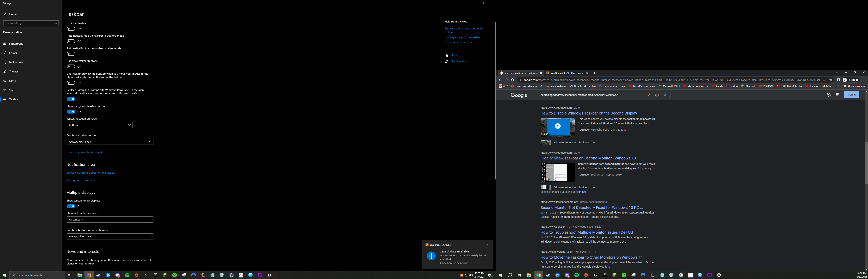Viewport: 868px width, 279px height.
Task: Open the Google apps grid
Action: click(x=837, y=95)
